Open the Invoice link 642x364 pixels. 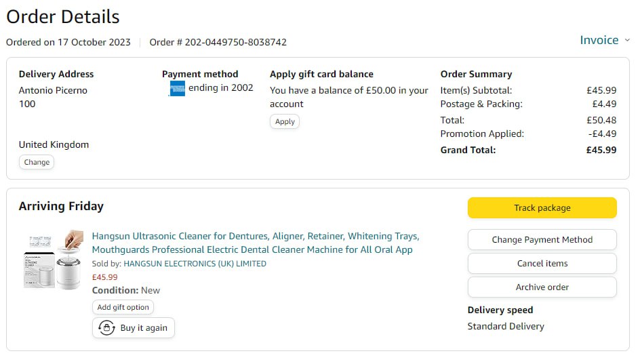pyautogui.click(x=599, y=40)
